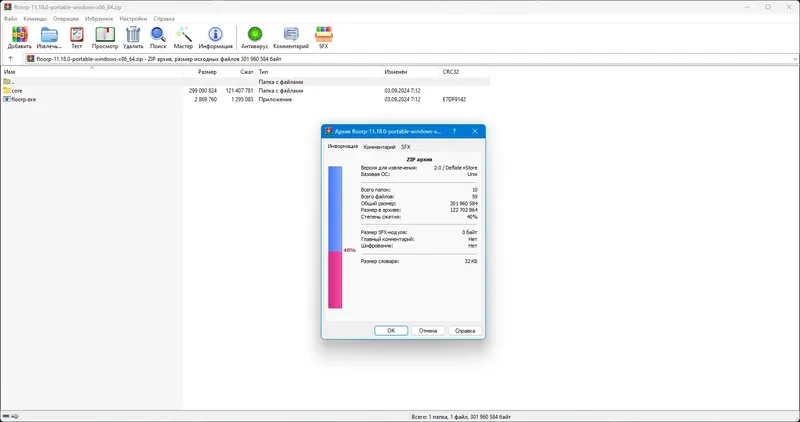
Task: Launch the Мастер wizard icon
Action: (x=183, y=35)
